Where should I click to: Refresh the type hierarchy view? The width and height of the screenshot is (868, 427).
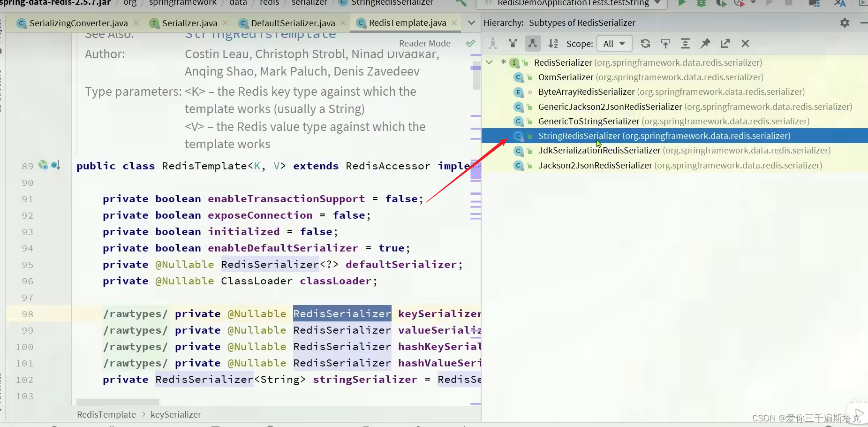point(646,43)
